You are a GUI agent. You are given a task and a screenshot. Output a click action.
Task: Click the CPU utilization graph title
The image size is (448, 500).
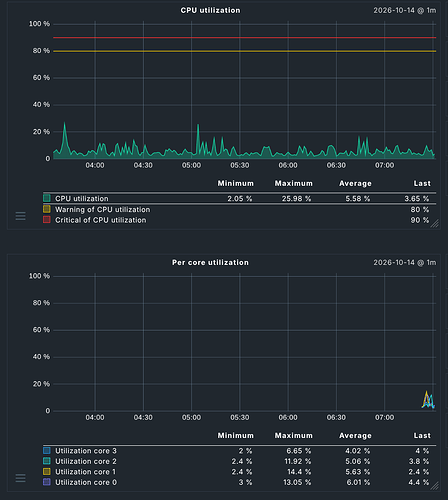point(210,10)
